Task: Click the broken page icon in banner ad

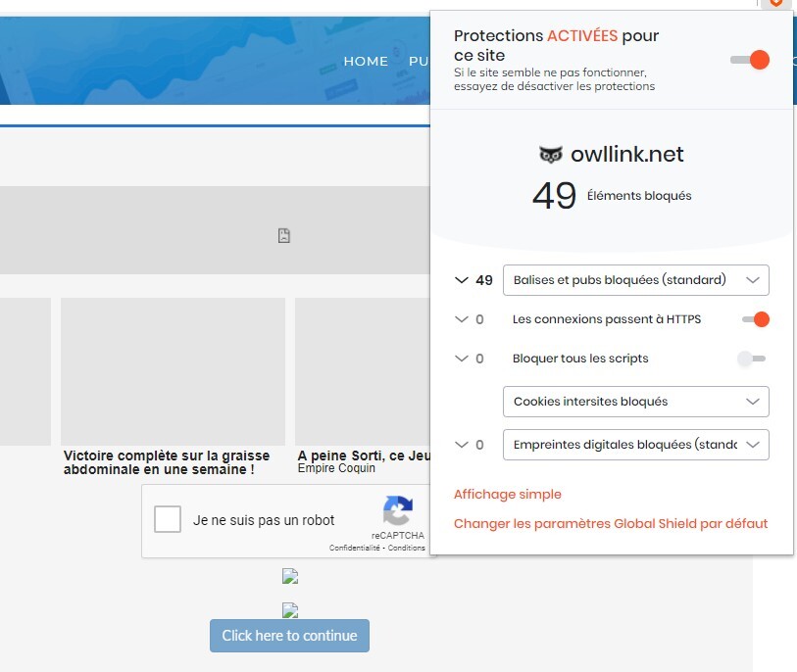Action: coord(284,236)
